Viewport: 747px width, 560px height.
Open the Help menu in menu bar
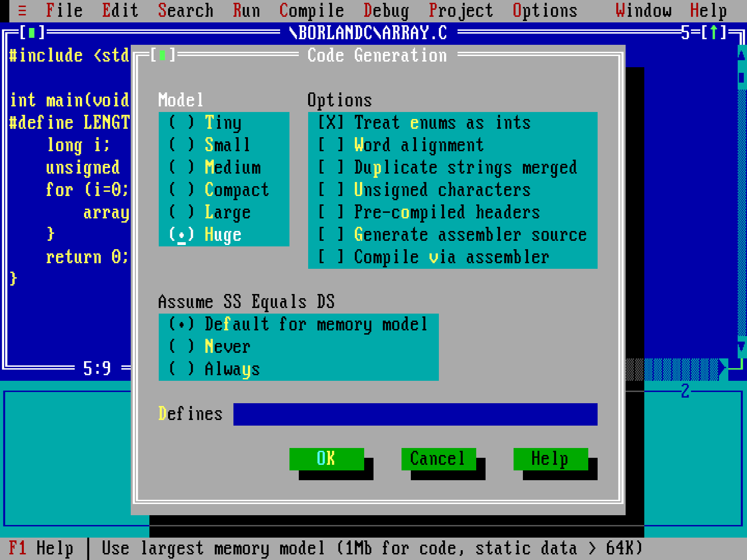pyautogui.click(x=709, y=10)
